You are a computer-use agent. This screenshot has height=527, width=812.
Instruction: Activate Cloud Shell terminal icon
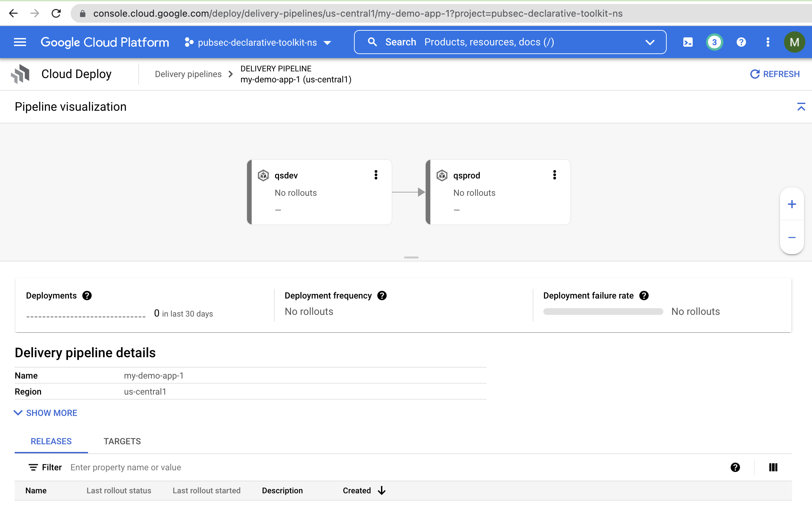pyautogui.click(x=687, y=42)
